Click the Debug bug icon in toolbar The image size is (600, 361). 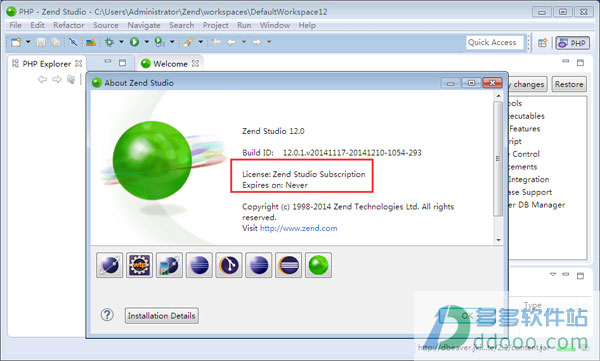tap(109, 42)
